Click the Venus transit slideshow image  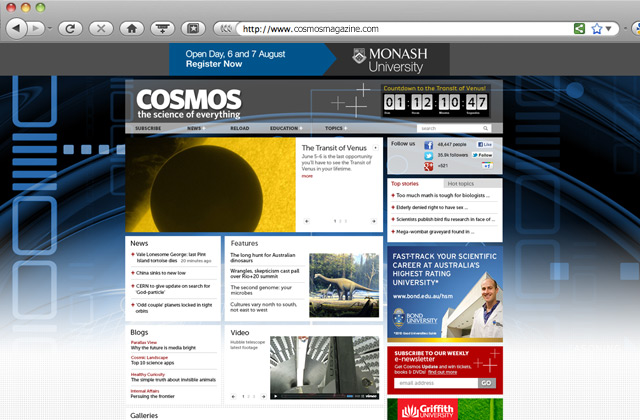(x=210, y=184)
